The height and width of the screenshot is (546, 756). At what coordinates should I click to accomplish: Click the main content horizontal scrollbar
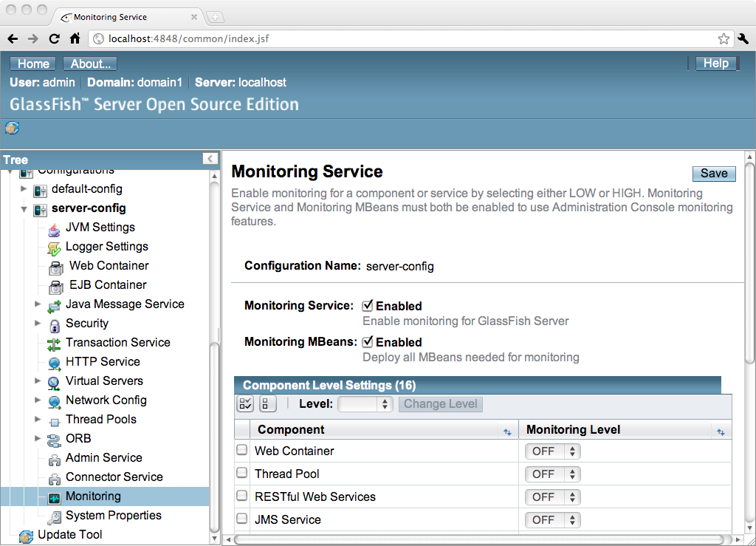point(479,539)
